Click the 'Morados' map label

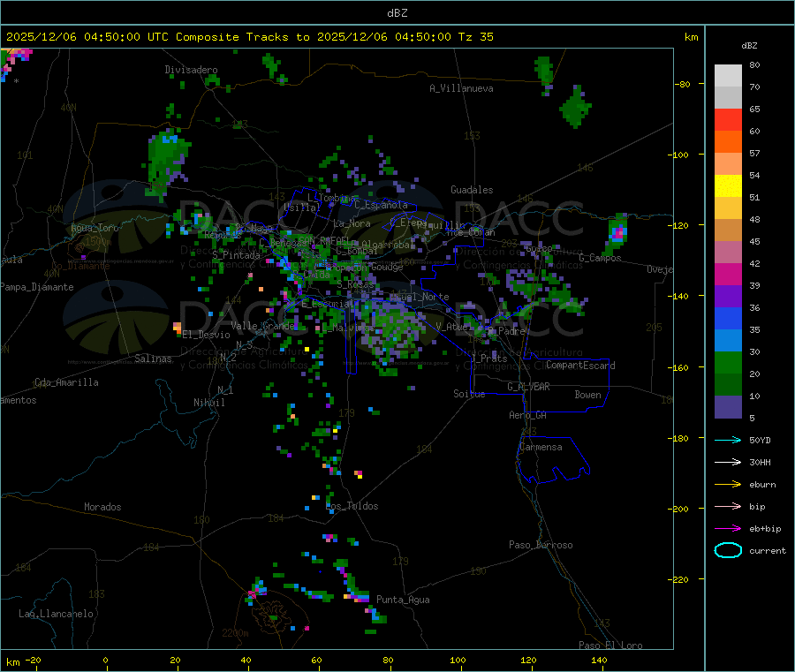(102, 507)
